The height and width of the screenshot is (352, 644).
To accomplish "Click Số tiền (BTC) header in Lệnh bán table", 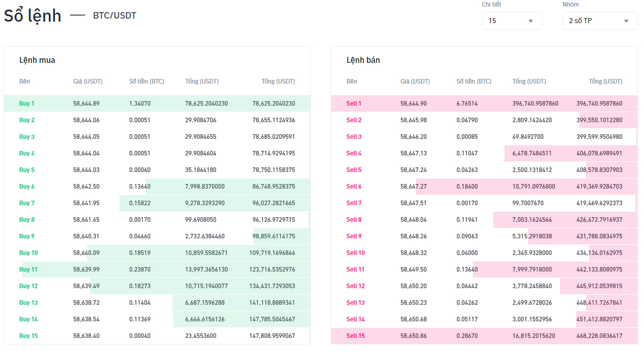I will click(474, 81).
